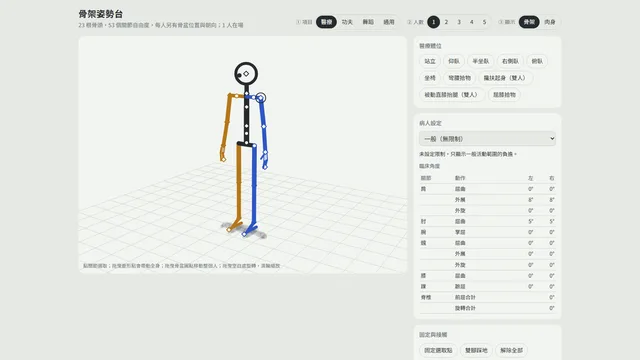640x360 pixels.
Task: Click the blue thigh bone
Action: coord(254,165)
